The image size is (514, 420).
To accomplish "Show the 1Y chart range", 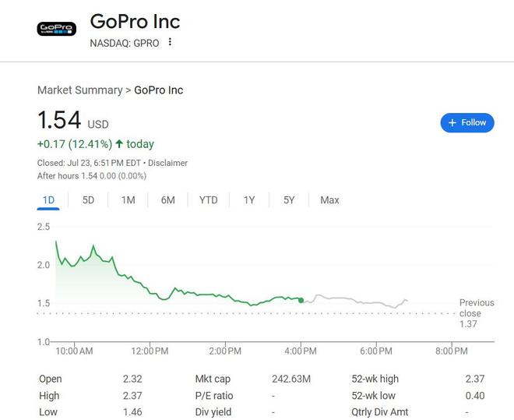I will click(x=249, y=200).
